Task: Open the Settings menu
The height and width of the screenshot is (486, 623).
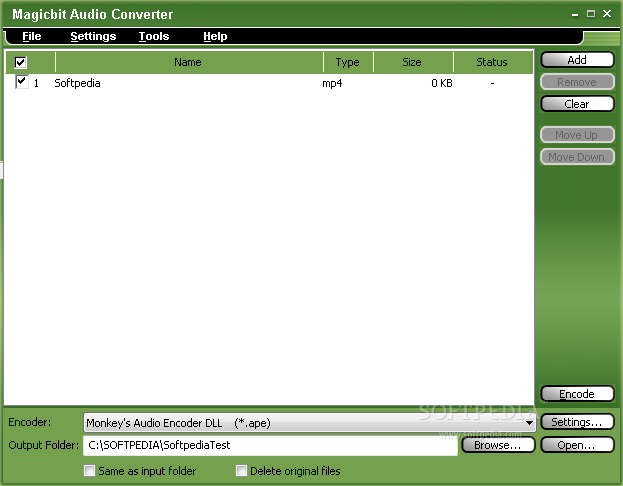Action: pyautogui.click(x=93, y=36)
